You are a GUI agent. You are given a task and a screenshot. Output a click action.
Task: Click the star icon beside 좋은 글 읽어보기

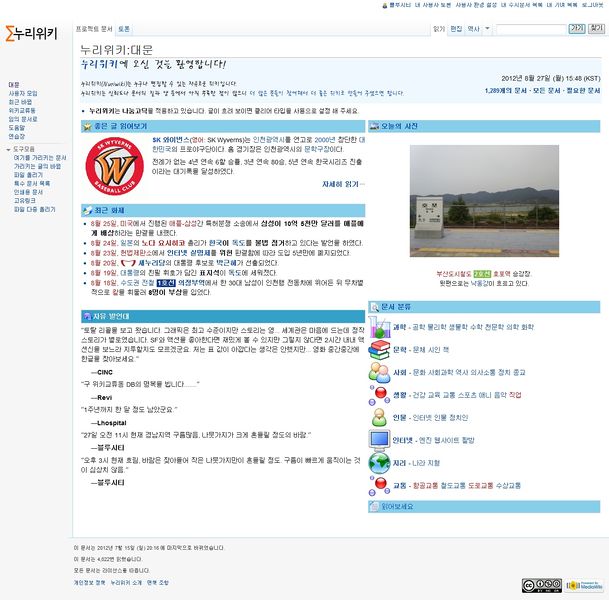[x=87, y=126]
